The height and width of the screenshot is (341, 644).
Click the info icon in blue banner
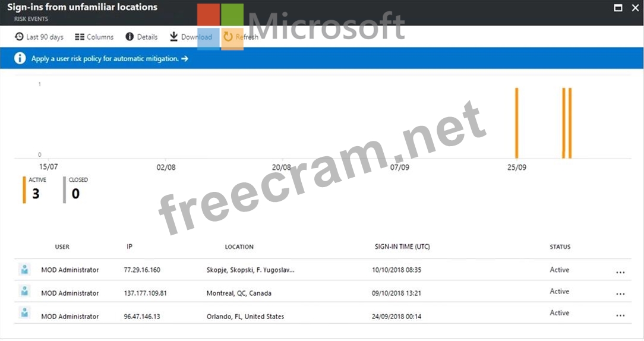20,58
